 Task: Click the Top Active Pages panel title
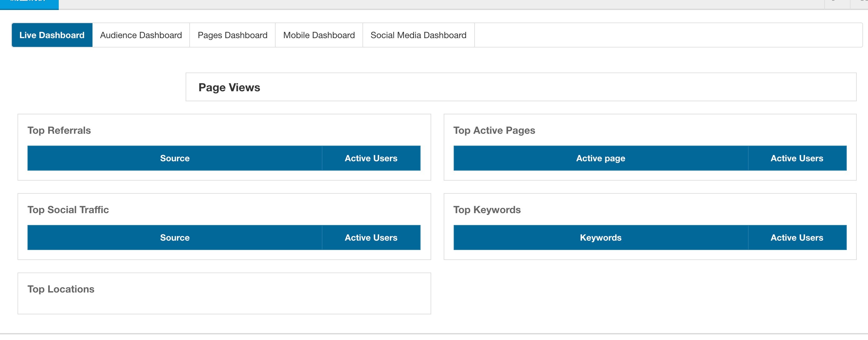pos(494,130)
